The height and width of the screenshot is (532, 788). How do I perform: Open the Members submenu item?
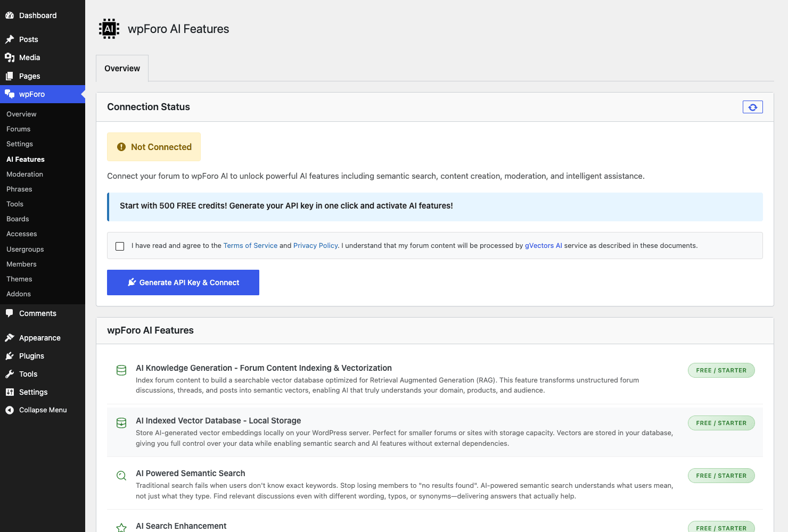tap(21, 264)
